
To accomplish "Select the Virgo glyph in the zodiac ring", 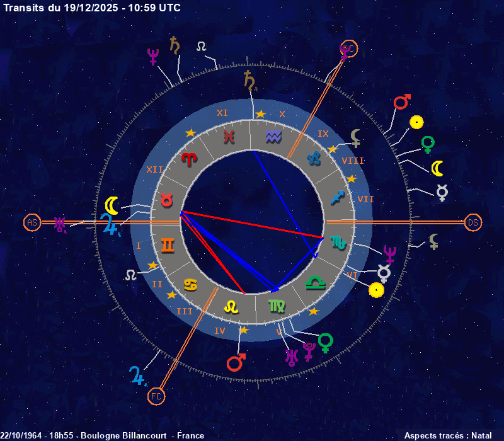I will pyautogui.click(x=276, y=306).
